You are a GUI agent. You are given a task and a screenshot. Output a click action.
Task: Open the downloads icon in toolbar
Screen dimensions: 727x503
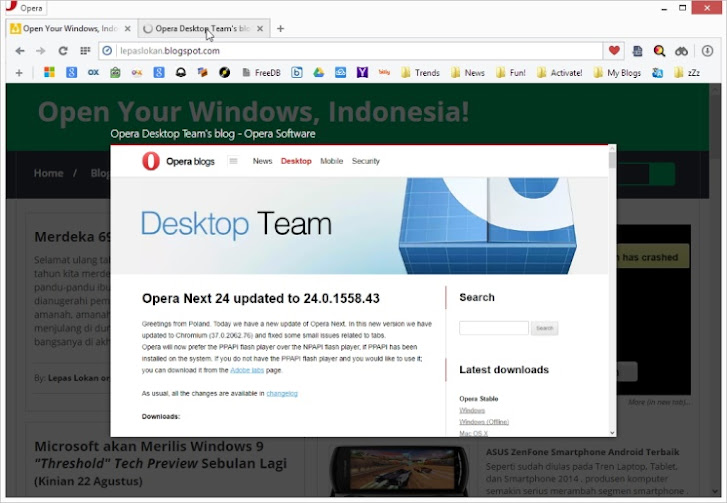point(707,51)
